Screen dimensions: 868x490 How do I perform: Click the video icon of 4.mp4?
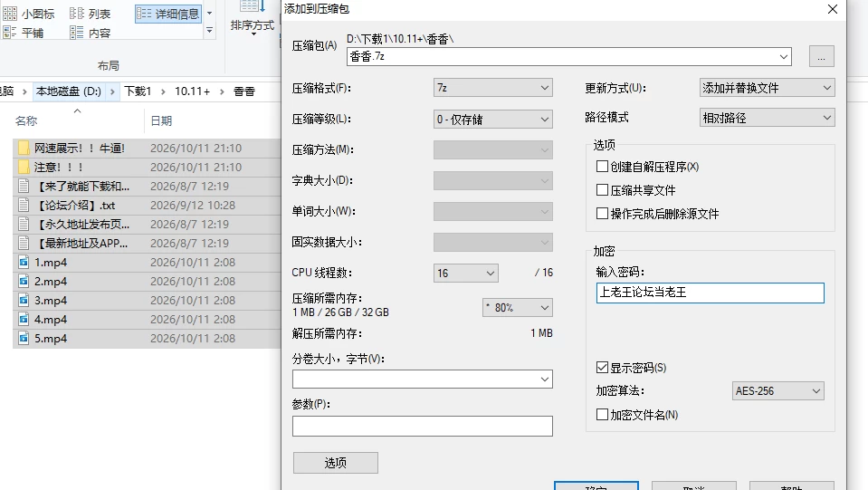click(24, 319)
